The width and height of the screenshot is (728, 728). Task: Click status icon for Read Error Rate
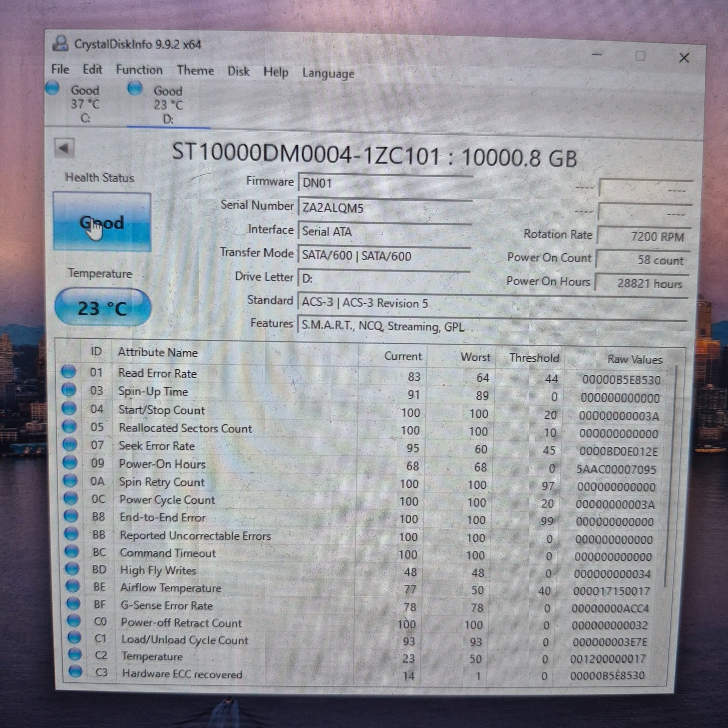click(x=69, y=372)
